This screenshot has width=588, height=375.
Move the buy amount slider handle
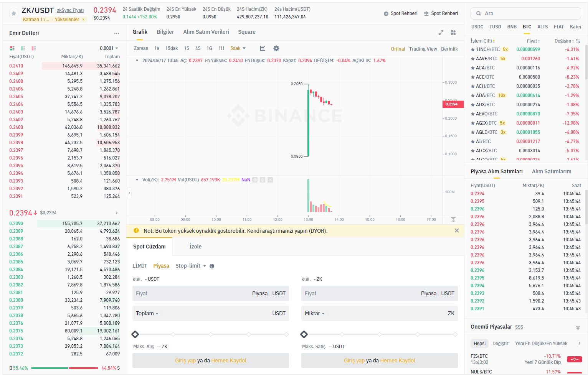pos(135,334)
